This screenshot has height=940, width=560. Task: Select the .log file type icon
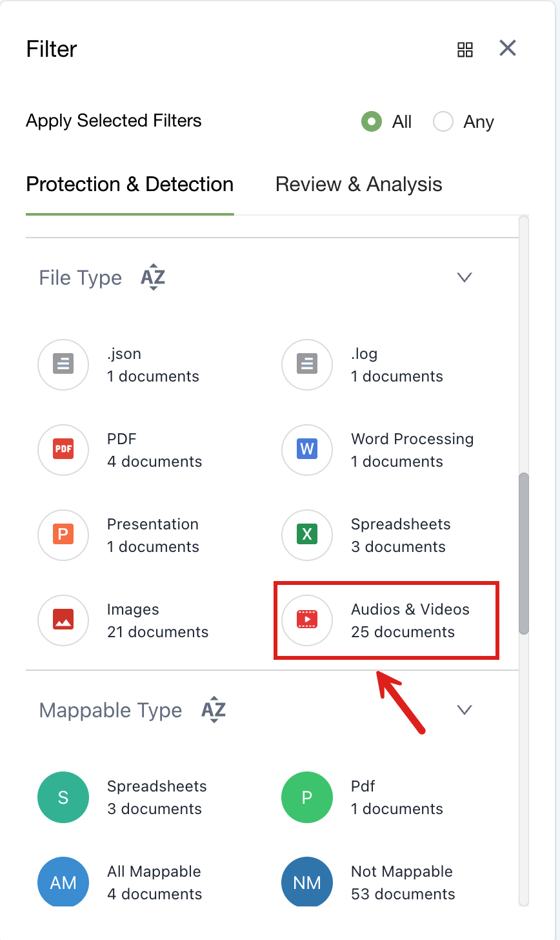307,365
